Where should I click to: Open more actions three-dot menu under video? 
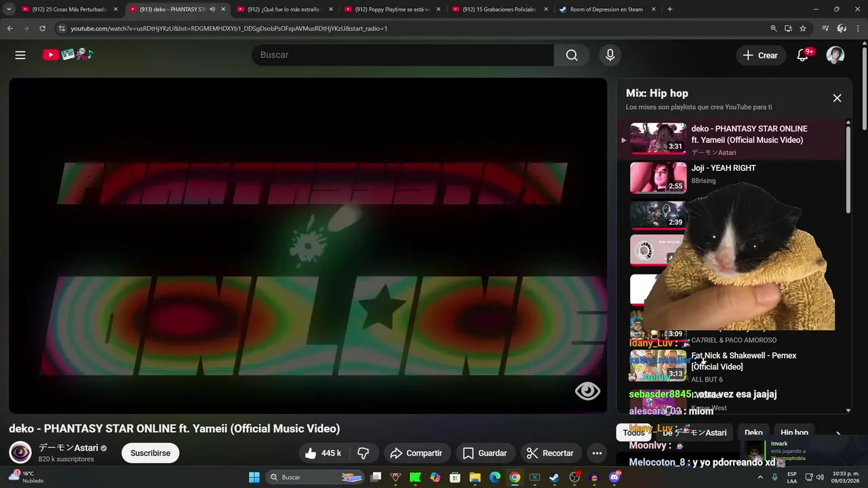[597, 453]
